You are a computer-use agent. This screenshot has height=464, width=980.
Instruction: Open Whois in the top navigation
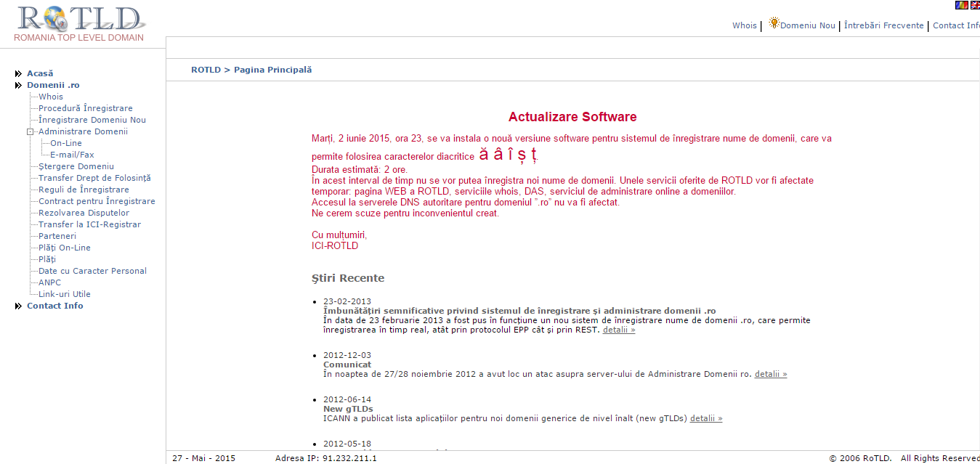[x=744, y=25]
